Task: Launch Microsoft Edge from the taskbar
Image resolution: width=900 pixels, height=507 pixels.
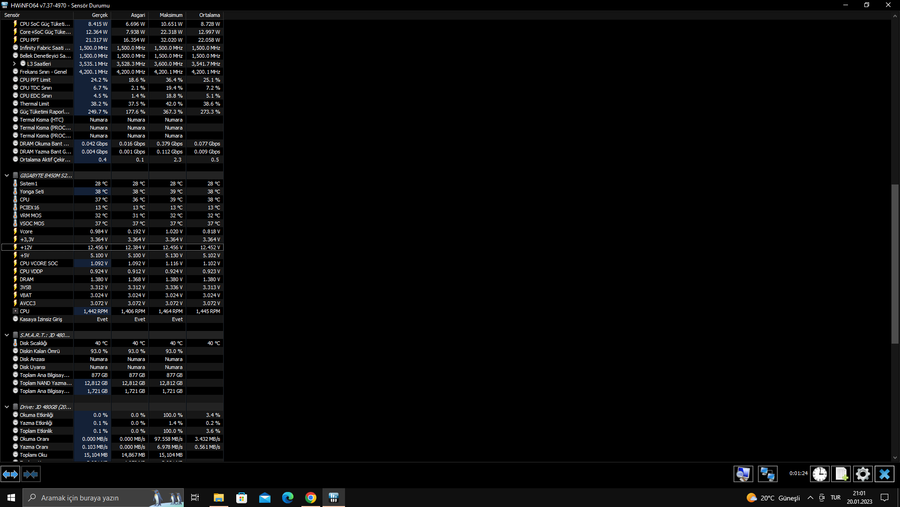Action: [288, 497]
